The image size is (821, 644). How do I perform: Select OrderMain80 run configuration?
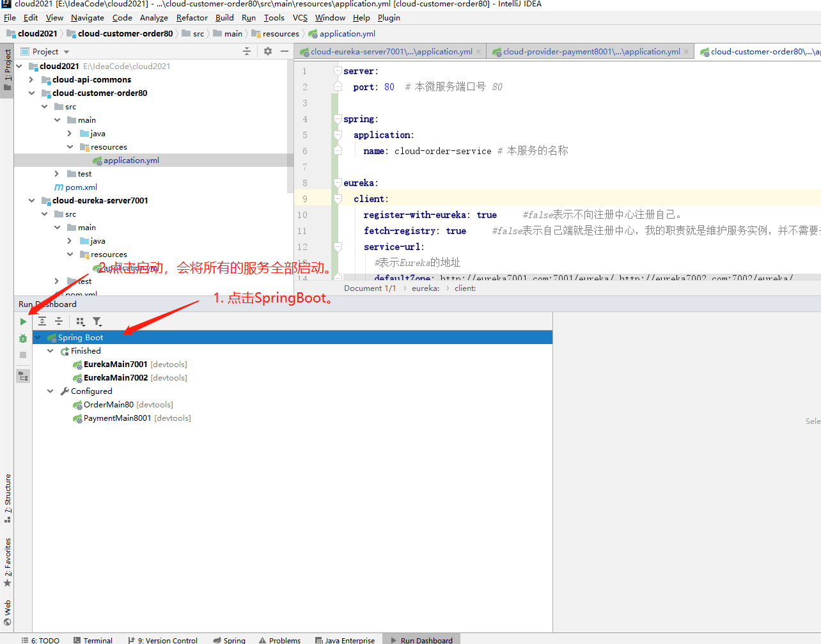[123, 404]
